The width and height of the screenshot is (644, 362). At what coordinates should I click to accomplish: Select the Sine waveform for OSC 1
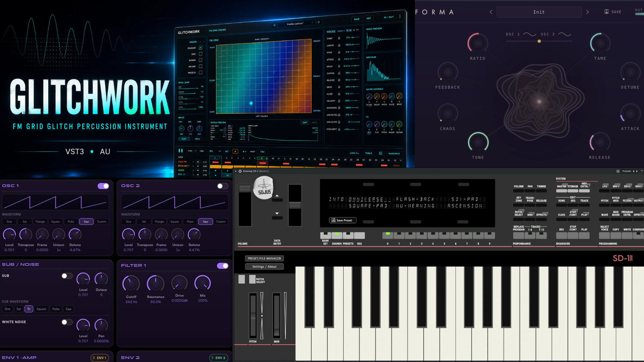[9, 222]
